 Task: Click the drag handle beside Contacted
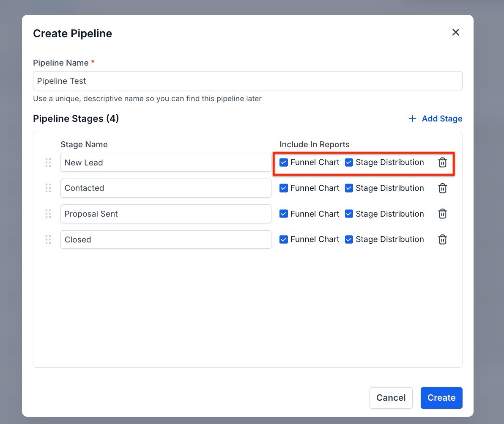(x=48, y=188)
